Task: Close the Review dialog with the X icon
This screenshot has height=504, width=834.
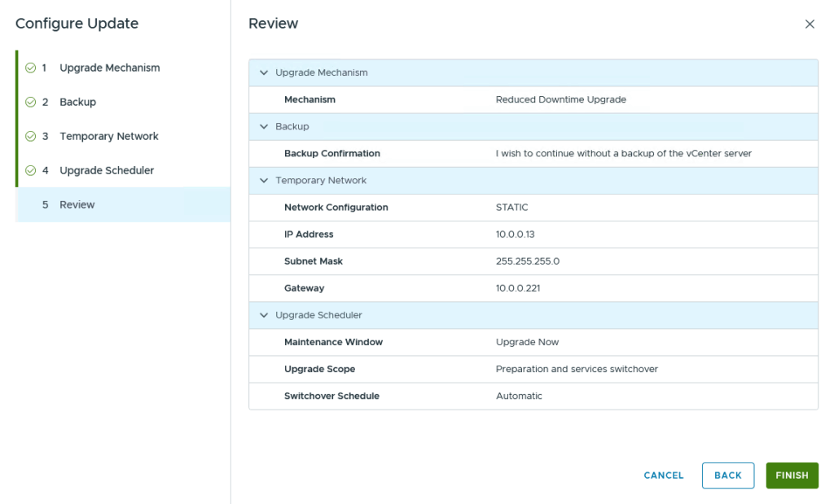Action: tap(810, 24)
